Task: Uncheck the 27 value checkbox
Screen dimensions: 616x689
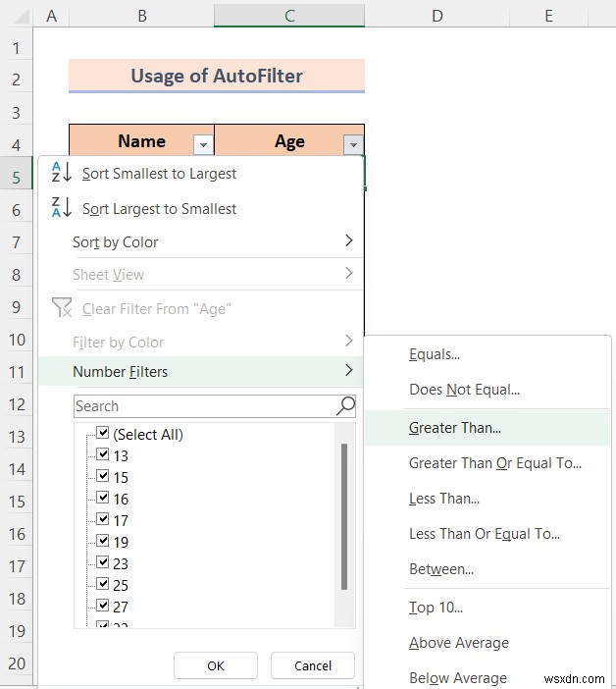Action: coord(102,605)
